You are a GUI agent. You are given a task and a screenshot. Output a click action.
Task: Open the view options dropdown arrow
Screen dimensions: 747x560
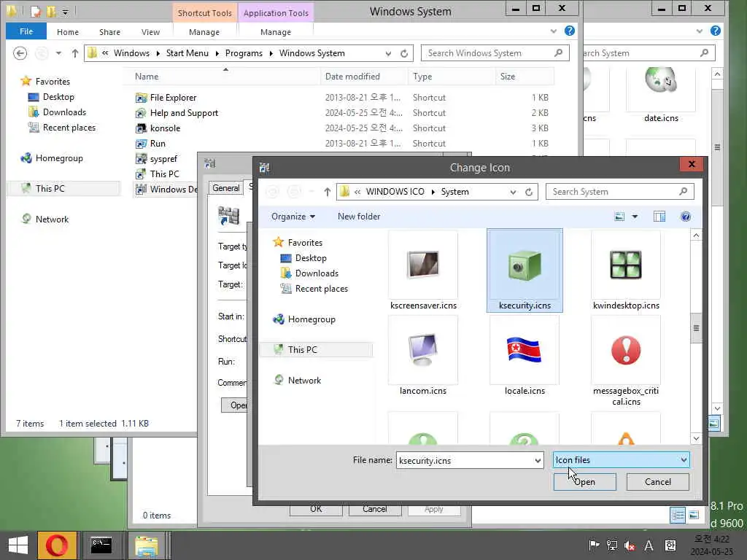(635, 217)
